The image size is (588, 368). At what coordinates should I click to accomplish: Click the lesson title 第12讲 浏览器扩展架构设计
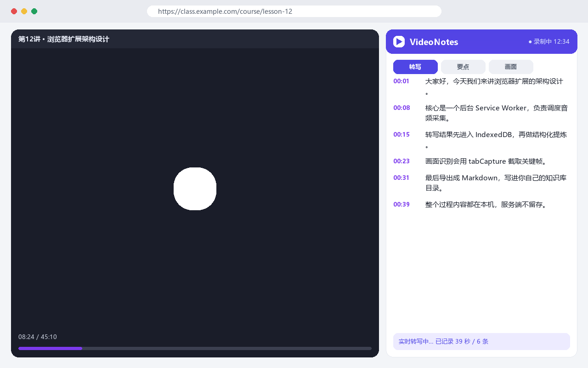point(64,39)
